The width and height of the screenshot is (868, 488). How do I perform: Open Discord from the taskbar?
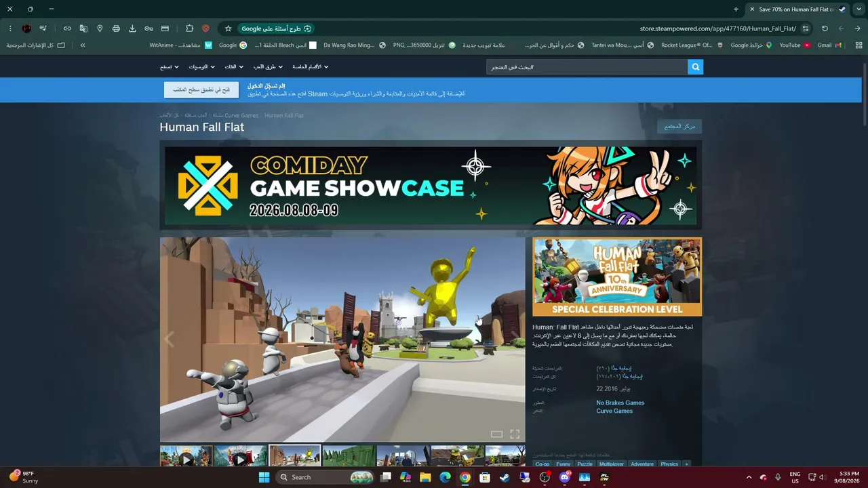pos(565,477)
